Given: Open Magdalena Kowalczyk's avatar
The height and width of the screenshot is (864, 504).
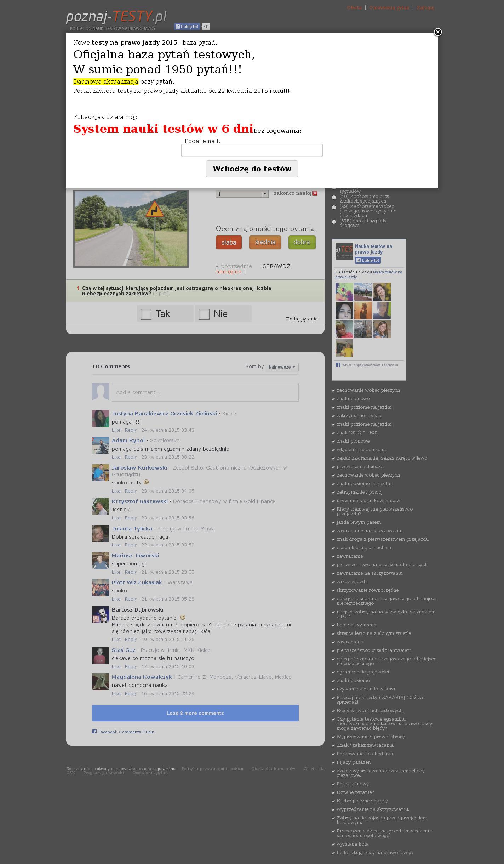Looking at the screenshot, I should 101,682.
